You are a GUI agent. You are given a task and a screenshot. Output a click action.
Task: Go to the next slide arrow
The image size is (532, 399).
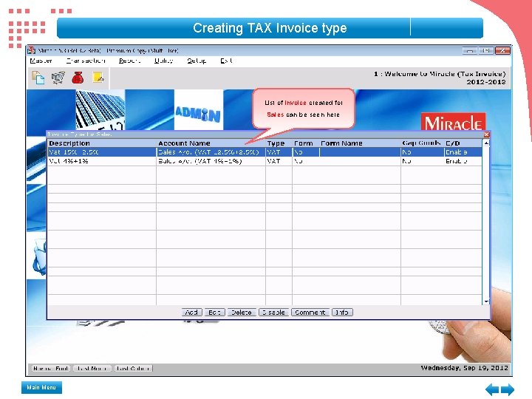[508, 389]
